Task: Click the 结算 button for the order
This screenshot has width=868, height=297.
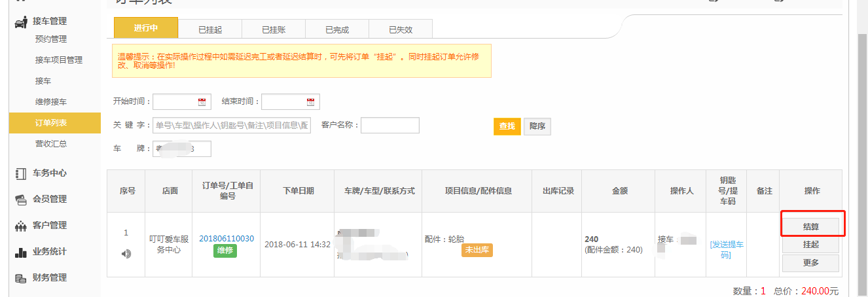Action: (810, 226)
